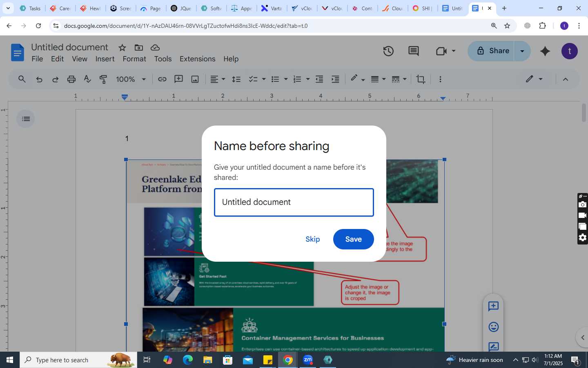The image size is (588, 368).
Task: Open Zoom from the taskbar
Action: point(308,360)
